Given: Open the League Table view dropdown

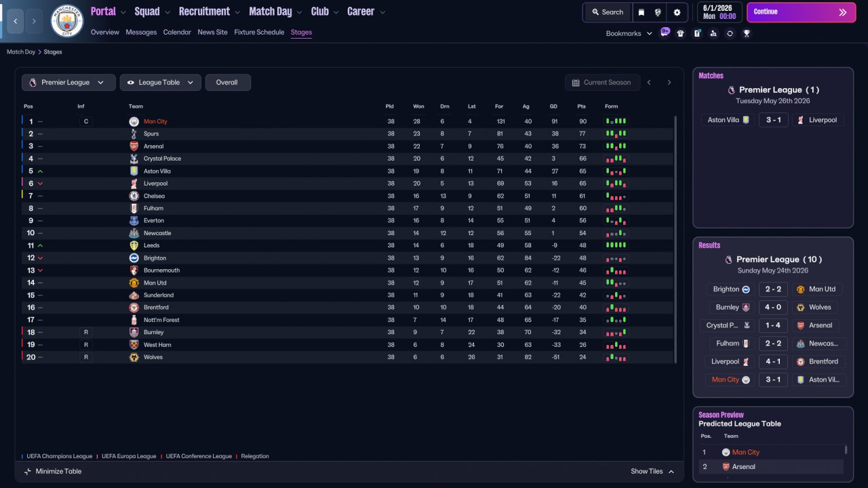Looking at the screenshot, I should (161, 83).
